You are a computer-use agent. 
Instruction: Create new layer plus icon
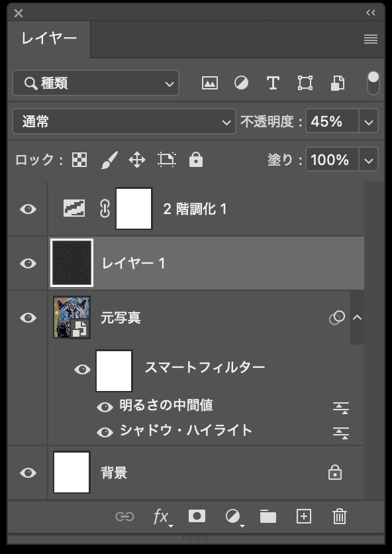coord(304,516)
